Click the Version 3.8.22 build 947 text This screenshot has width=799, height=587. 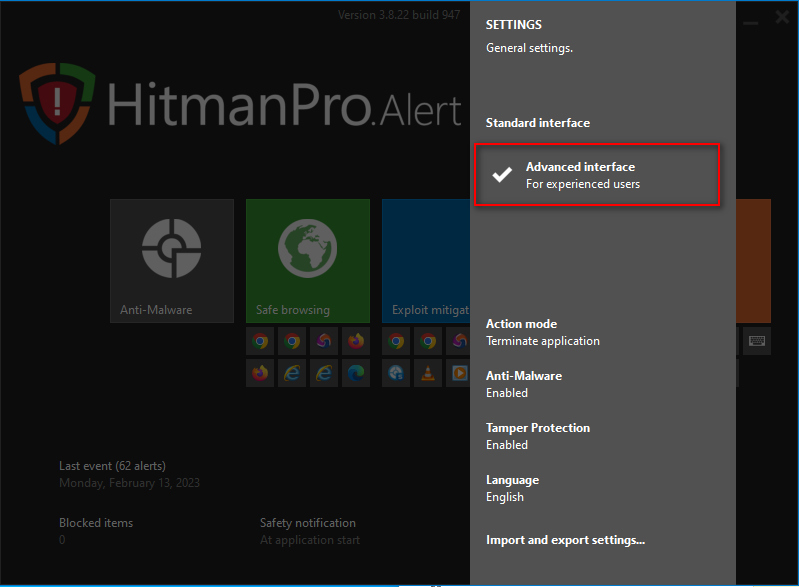pos(399,15)
